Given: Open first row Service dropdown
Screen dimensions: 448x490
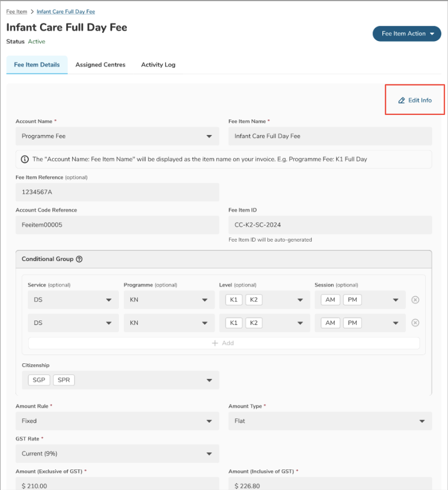Looking at the screenshot, I should point(108,300).
